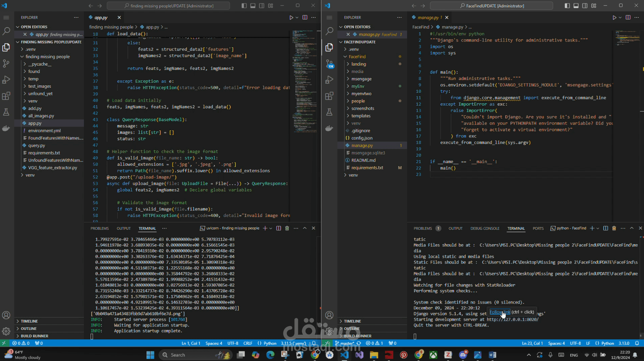The height and width of the screenshot is (361, 644).
Task: Expand the test_images folder
Action: pos(39,86)
